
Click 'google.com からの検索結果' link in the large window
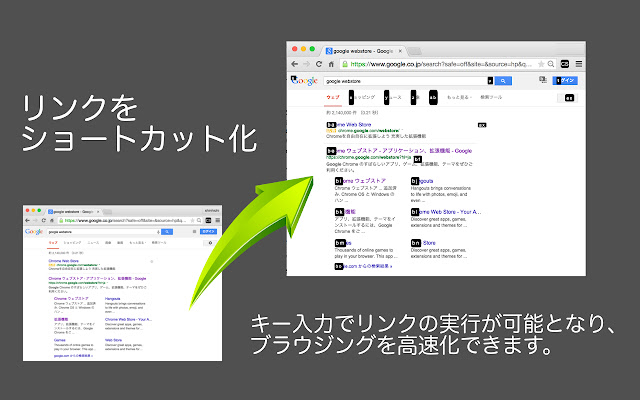click(x=363, y=266)
